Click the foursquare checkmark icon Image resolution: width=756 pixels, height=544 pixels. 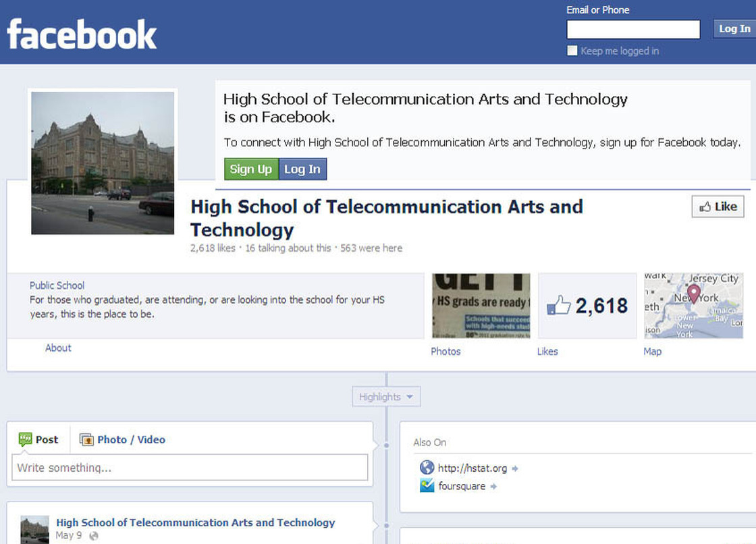427,485
